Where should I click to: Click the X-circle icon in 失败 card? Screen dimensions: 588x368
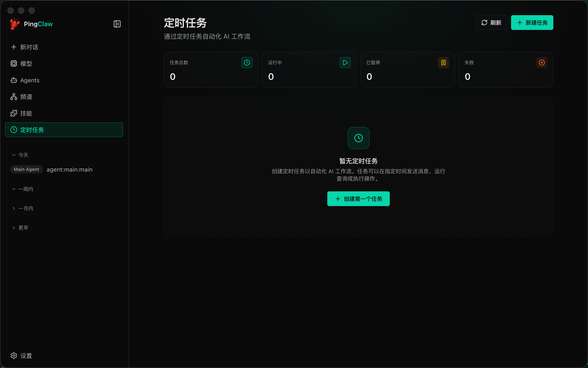542,63
